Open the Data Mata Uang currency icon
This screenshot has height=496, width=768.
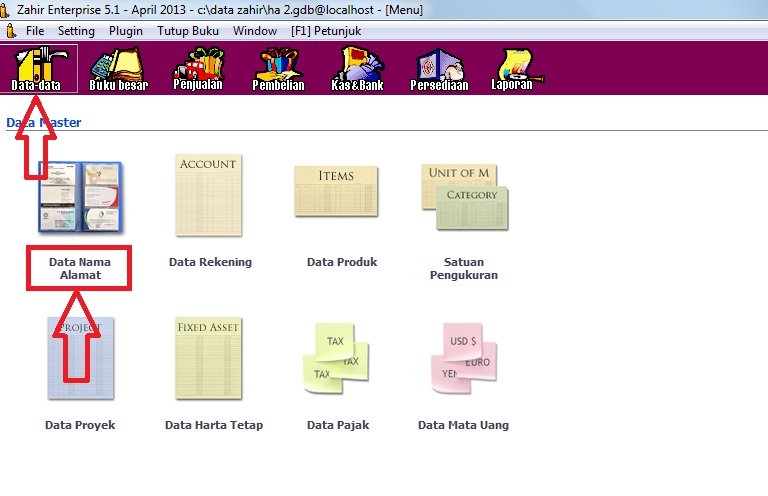pyautogui.click(x=463, y=358)
